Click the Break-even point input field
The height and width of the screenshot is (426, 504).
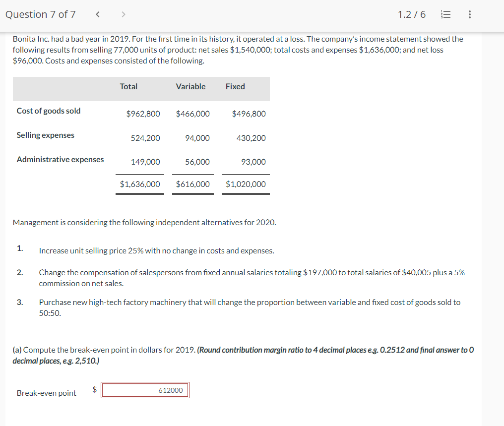coord(145,390)
